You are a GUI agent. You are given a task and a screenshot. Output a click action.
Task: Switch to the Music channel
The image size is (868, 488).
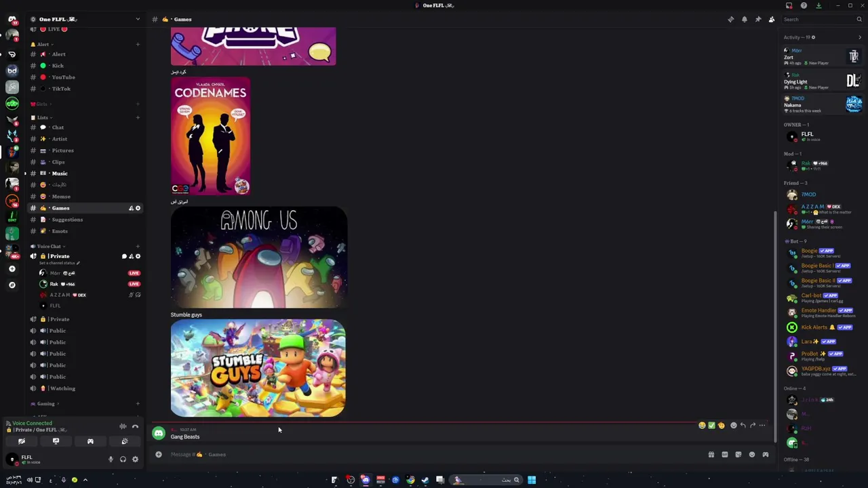pyautogui.click(x=85, y=174)
